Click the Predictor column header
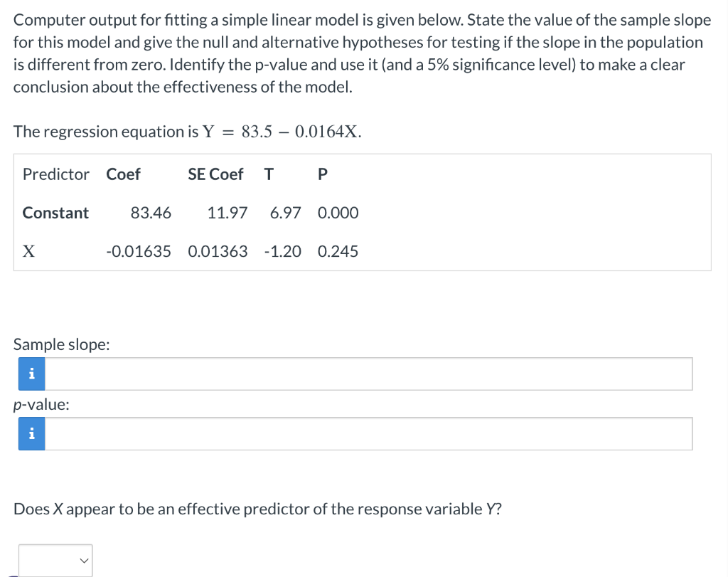Screen dimensions: 728x577 [55, 174]
